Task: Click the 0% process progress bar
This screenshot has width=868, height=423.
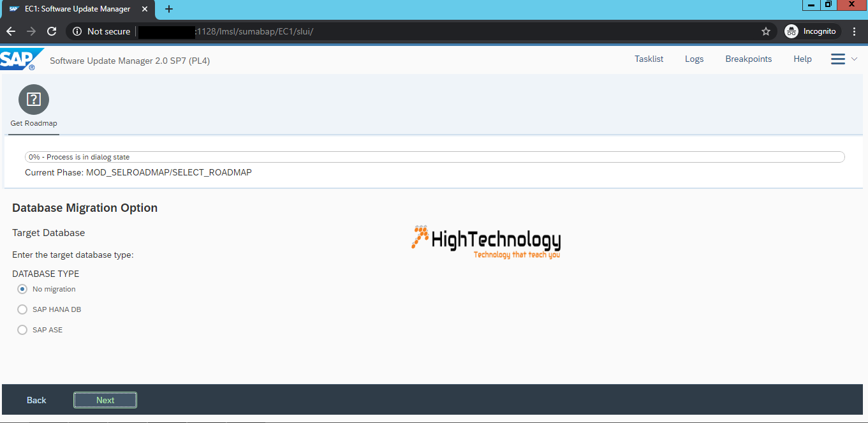Action: point(434,157)
